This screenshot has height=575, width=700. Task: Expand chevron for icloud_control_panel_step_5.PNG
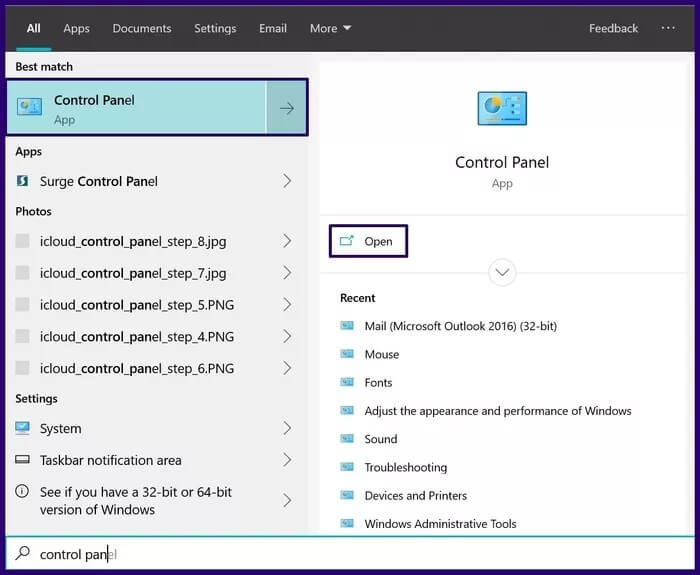(287, 304)
